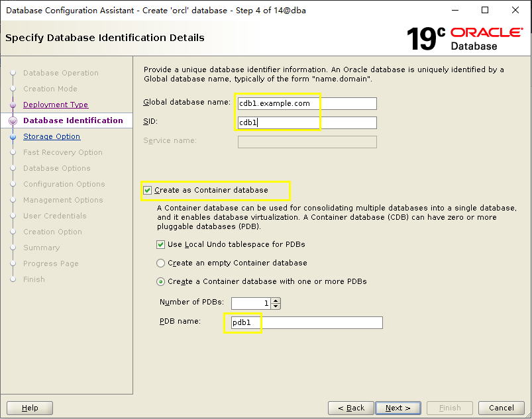
Task: Click the Oracle 19c Database logo
Action: coord(465,38)
